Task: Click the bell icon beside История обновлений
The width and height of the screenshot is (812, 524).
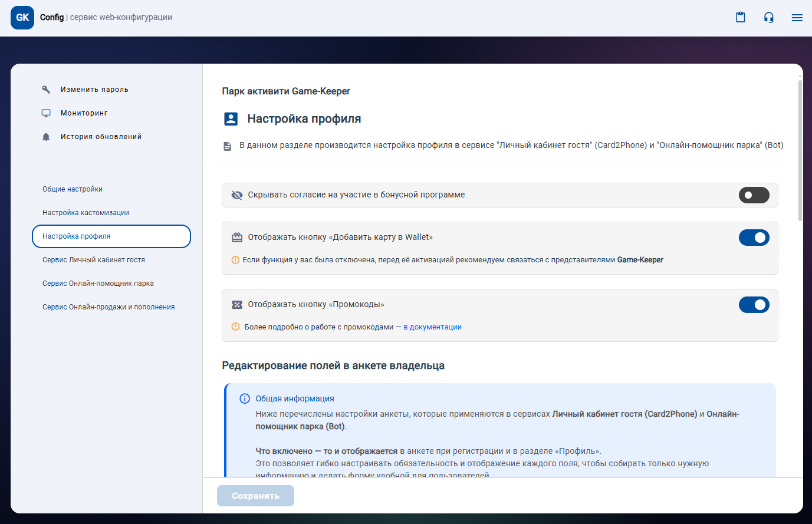Action: [46, 137]
